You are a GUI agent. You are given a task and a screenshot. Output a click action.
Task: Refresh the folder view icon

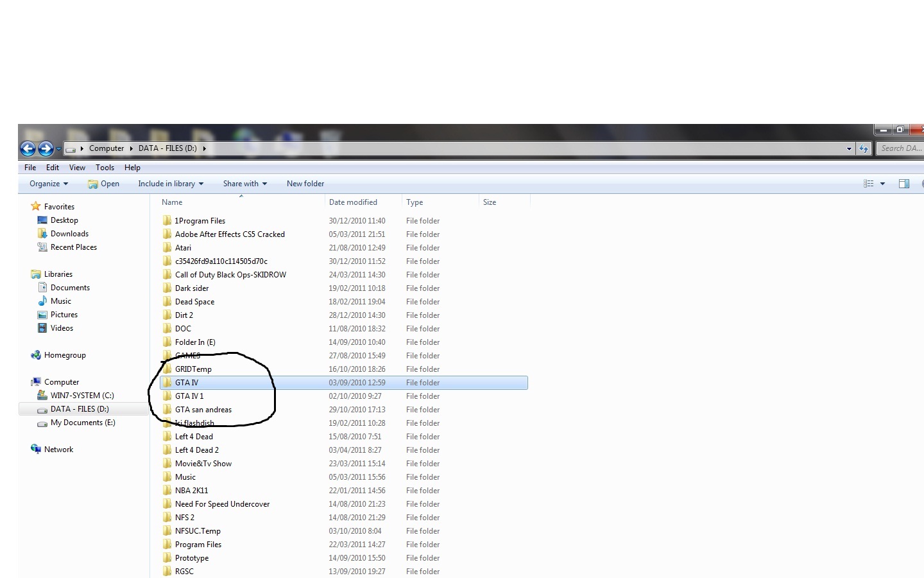click(x=864, y=149)
